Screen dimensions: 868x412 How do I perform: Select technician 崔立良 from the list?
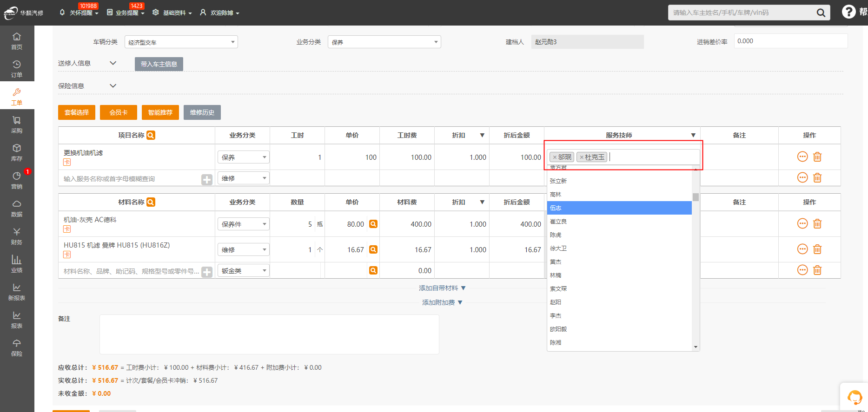[619, 221]
